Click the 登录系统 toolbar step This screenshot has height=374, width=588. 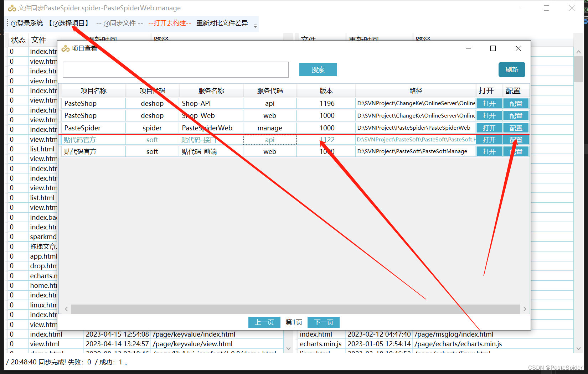[27, 23]
